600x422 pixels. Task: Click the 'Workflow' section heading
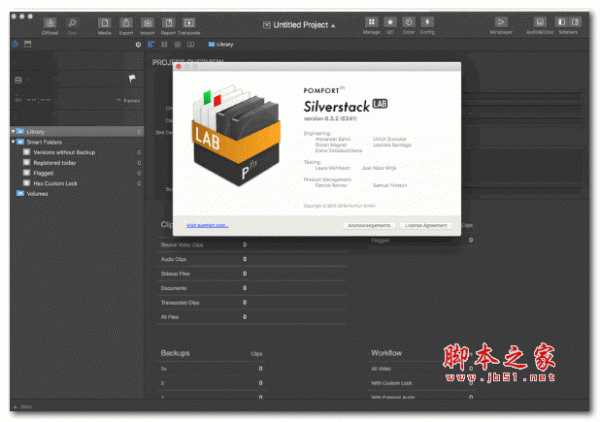[x=386, y=353]
